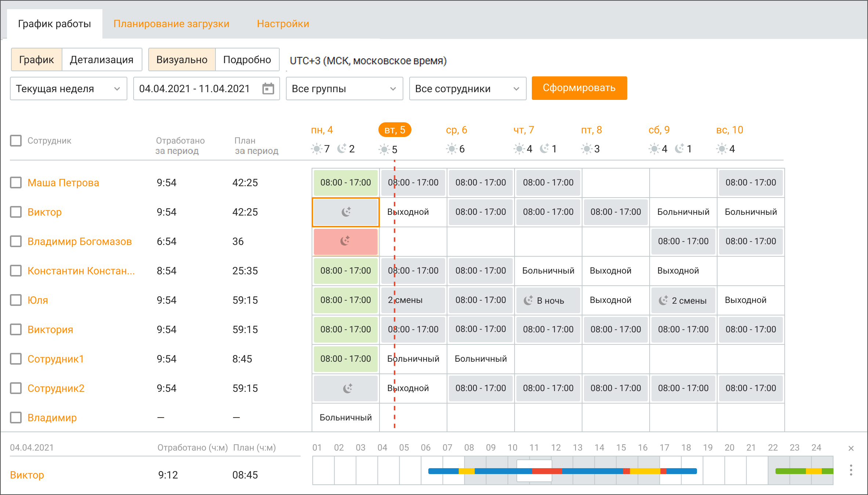Image resolution: width=868 pixels, height=495 pixels.
Task: Open the Виктория employee link
Action: pos(50,329)
